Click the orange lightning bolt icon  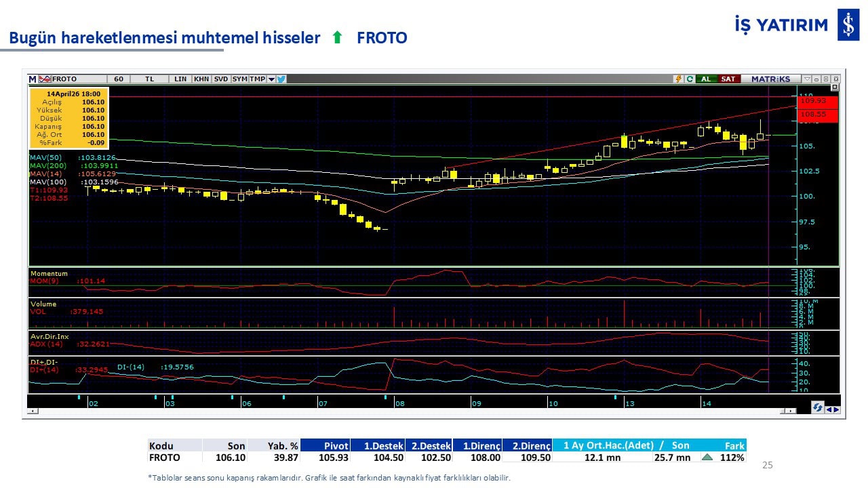[678, 79]
